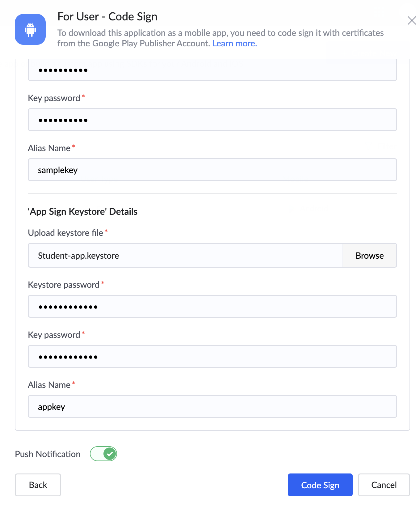This screenshot has height=505, width=420.
Task: Focus the Keystore password field
Action: click(x=212, y=307)
